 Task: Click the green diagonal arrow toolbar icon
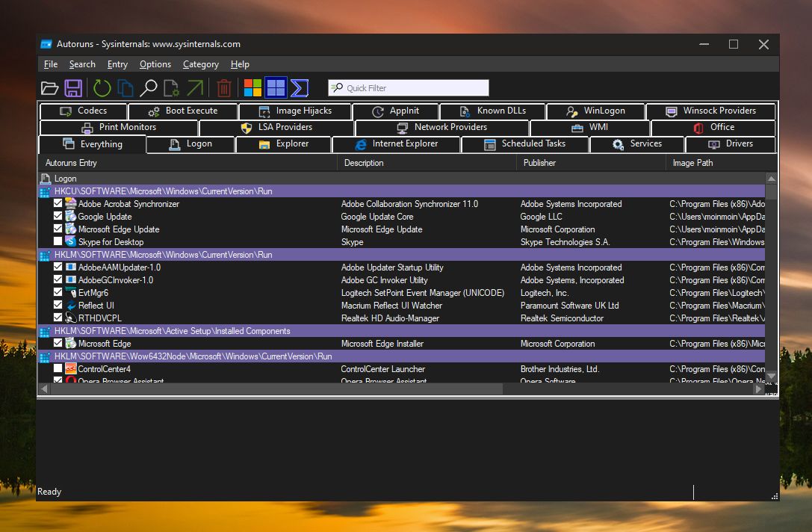[195, 88]
